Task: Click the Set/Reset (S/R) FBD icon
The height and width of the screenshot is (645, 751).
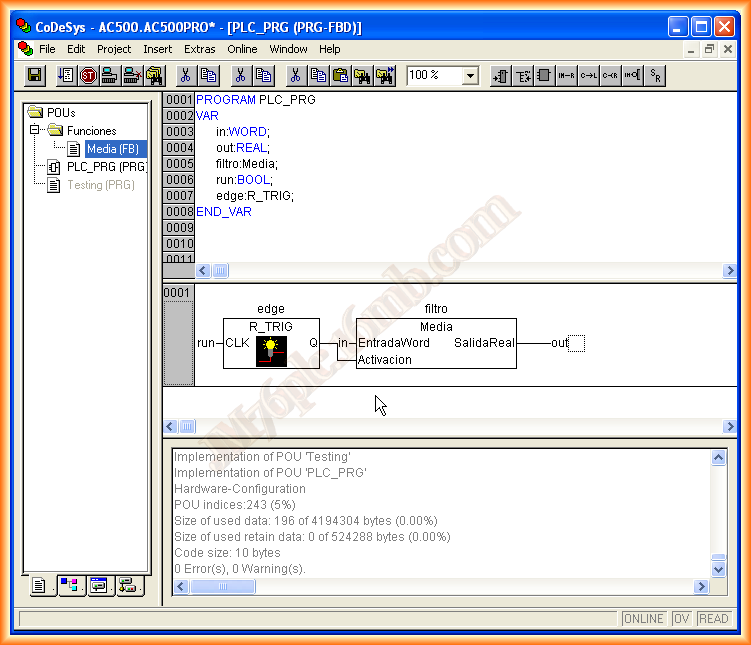Action: pyautogui.click(x=655, y=75)
